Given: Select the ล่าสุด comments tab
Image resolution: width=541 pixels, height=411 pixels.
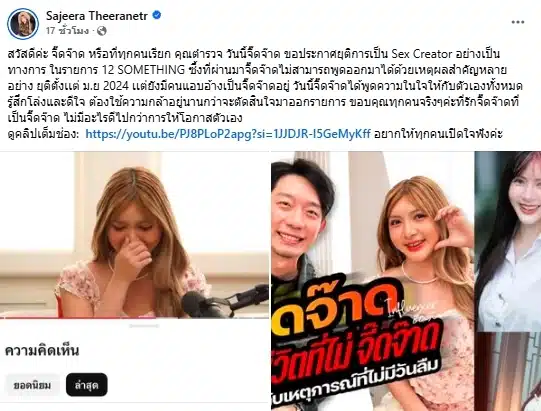Looking at the screenshot, I should (x=87, y=385).
